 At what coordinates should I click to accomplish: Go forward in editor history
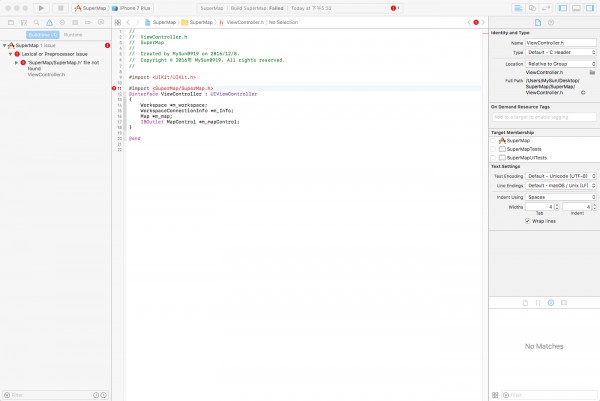click(137, 23)
